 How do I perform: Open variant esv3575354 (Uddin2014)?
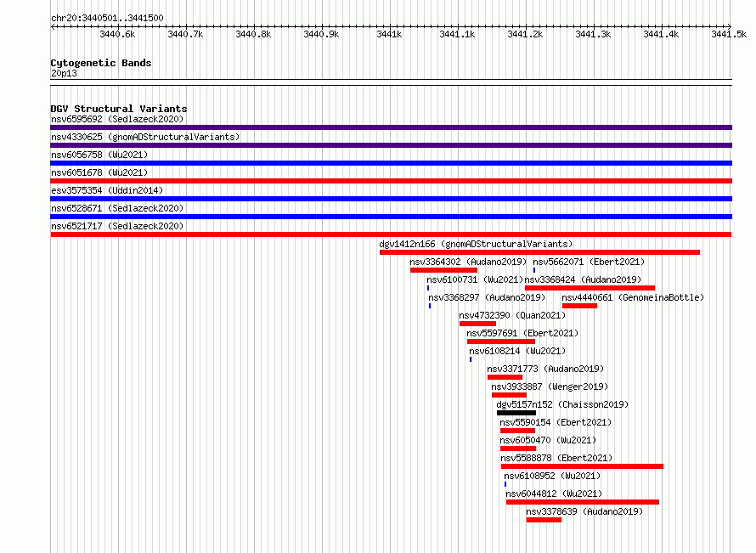[x=107, y=190]
